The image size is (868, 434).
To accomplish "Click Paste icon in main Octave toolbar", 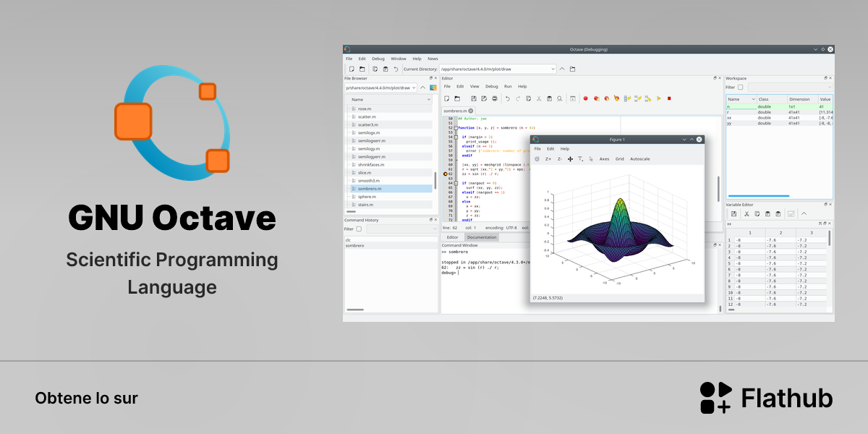I will point(386,69).
